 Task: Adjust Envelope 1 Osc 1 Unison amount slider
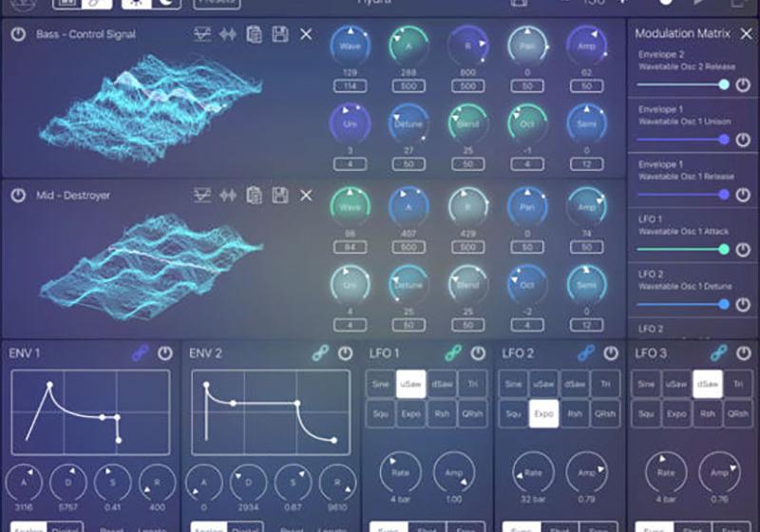point(682,140)
